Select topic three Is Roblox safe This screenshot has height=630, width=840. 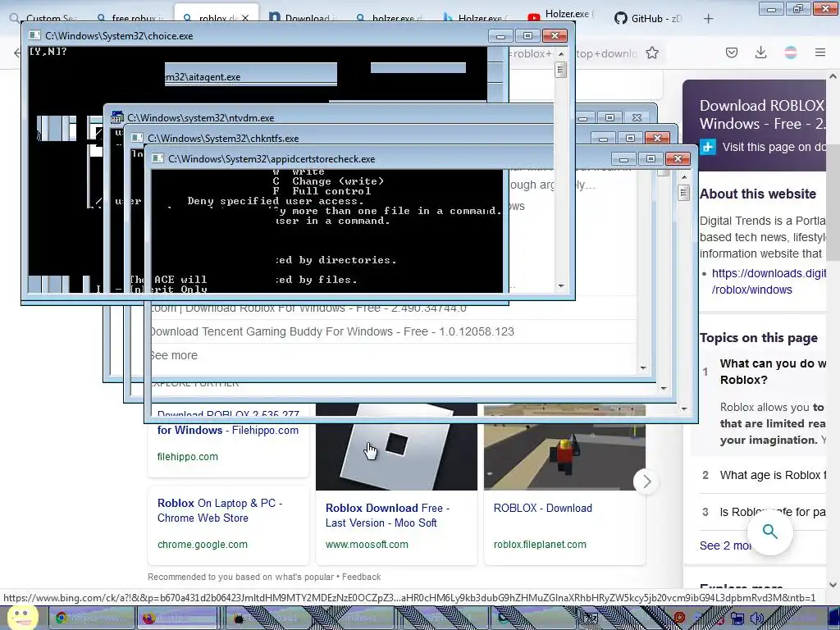[x=773, y=512]
